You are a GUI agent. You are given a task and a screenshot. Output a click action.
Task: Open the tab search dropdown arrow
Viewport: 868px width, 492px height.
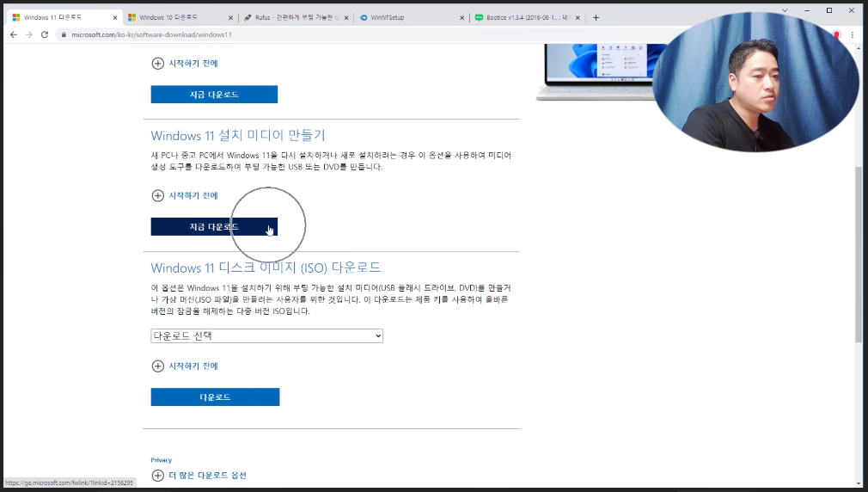[785, 10]
